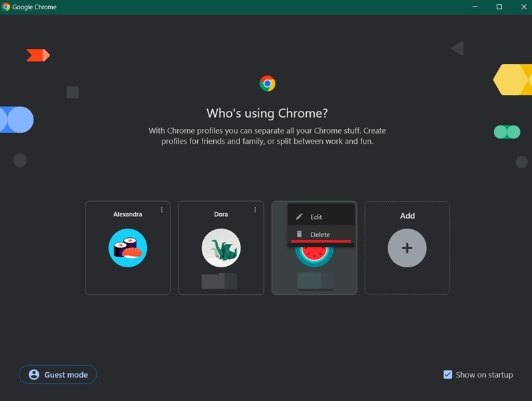The width and height of the screenshot is (532, 401).
Task: Open the Dora profile card
Action: pyautogui.click(x=221, y=248)
